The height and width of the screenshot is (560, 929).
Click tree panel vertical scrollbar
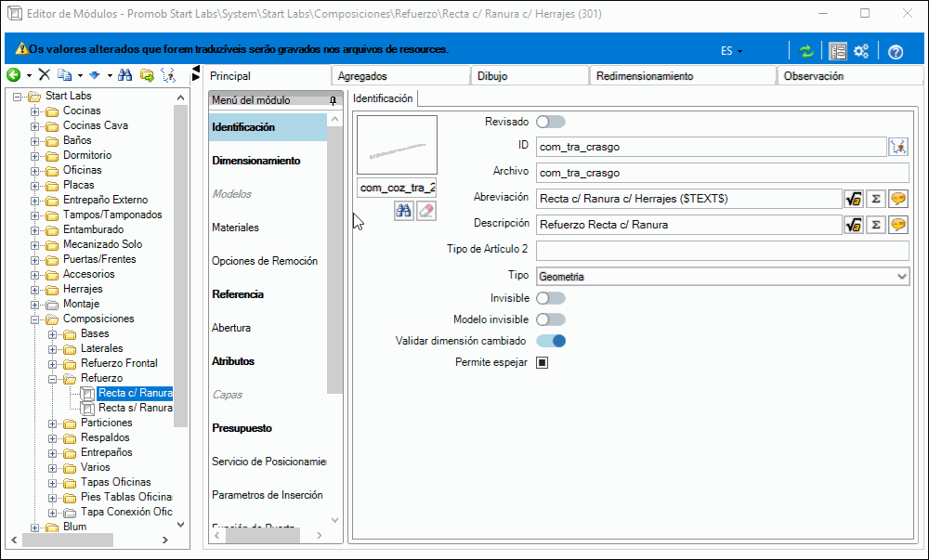(181, 265)
